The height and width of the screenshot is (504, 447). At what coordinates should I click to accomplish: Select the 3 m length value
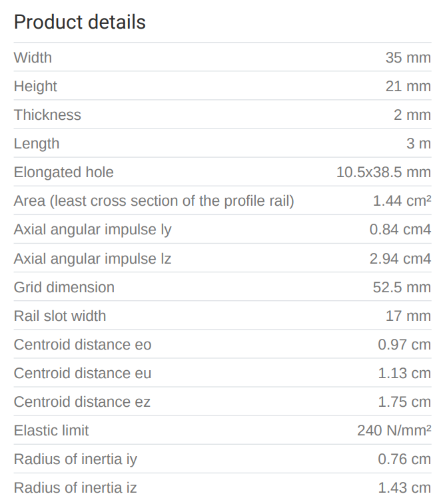418,143
